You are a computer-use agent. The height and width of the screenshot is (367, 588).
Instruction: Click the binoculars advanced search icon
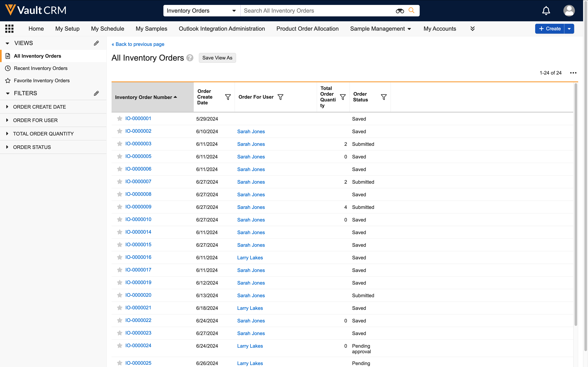(x=400, y=11)
